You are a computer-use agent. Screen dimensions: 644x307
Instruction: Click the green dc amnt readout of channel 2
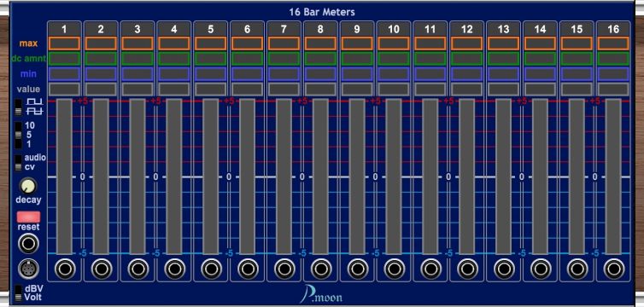tap(101, 59)
